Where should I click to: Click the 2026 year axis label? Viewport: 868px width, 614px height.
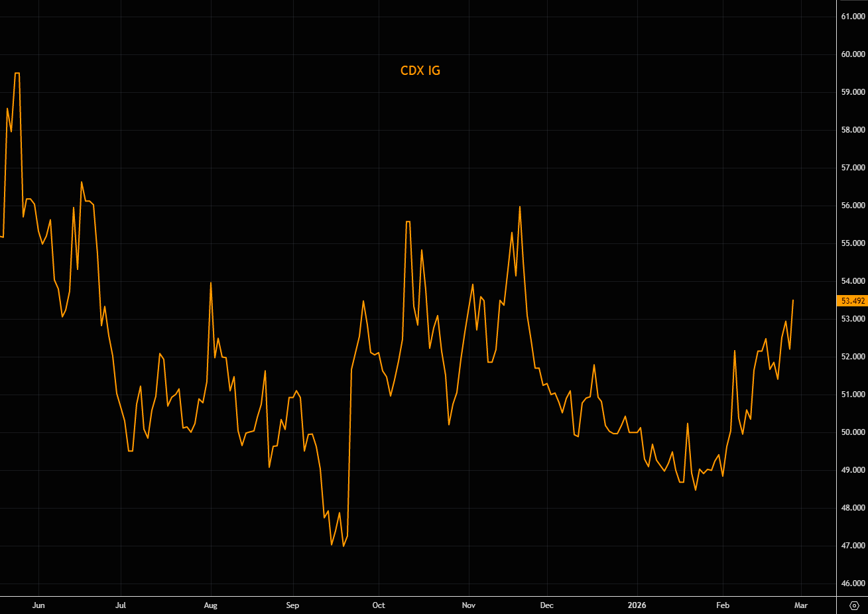637,605
